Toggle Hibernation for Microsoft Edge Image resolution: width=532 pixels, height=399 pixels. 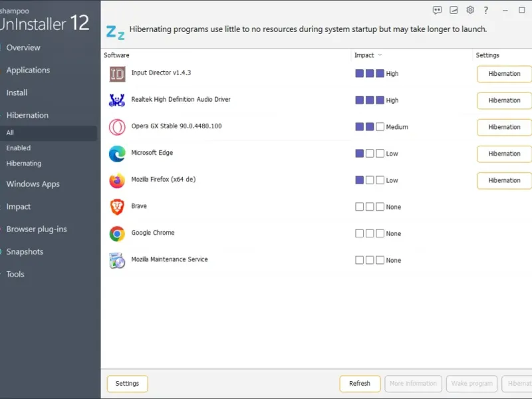(504, 154)
